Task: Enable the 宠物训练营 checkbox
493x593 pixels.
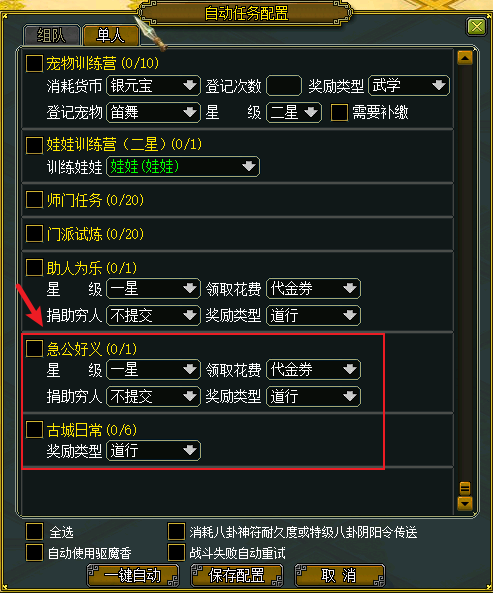Action: pyautogui.click(x=34, y=63)
